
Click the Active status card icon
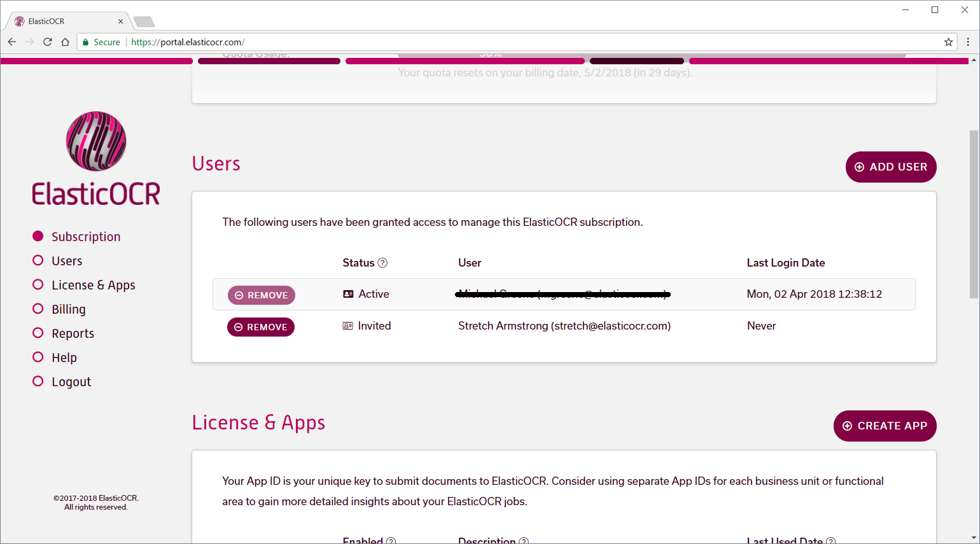pyautogui.click(x=348, y=294)
